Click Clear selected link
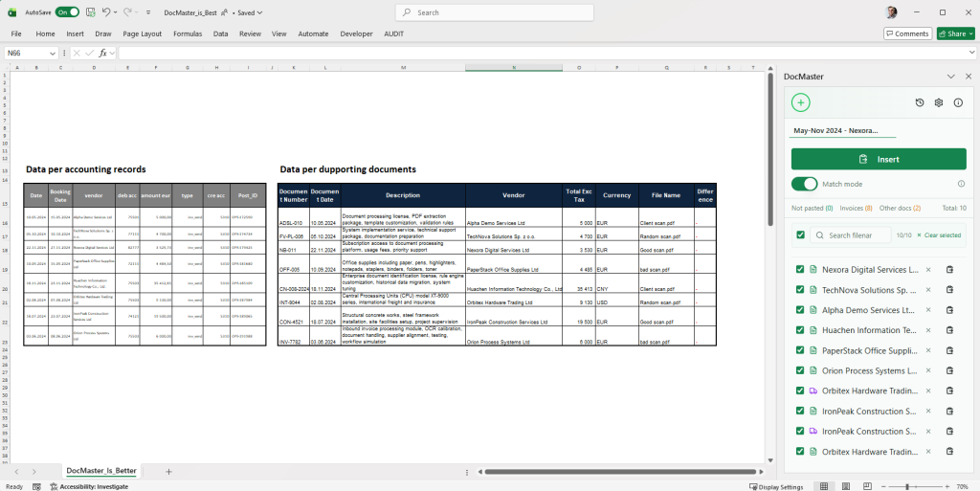The height and width of the screenshot is (491, 980). 939,234
